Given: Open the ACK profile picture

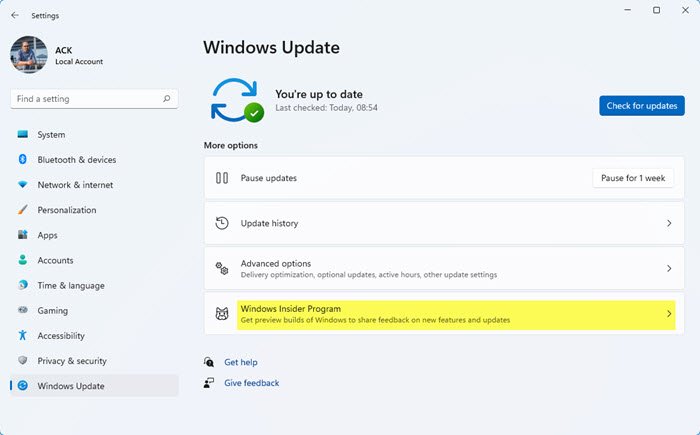Looking at the screenshot, I should (29, 54).
